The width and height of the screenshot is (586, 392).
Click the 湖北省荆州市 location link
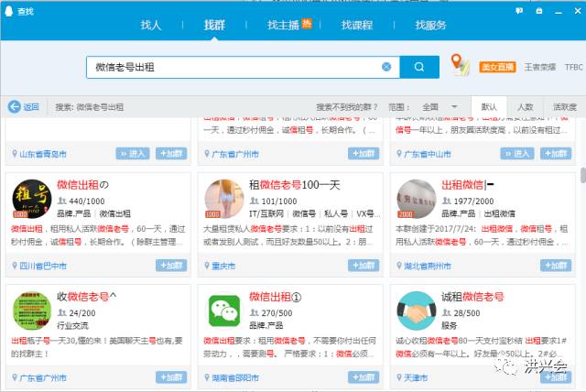coord(428,266)
